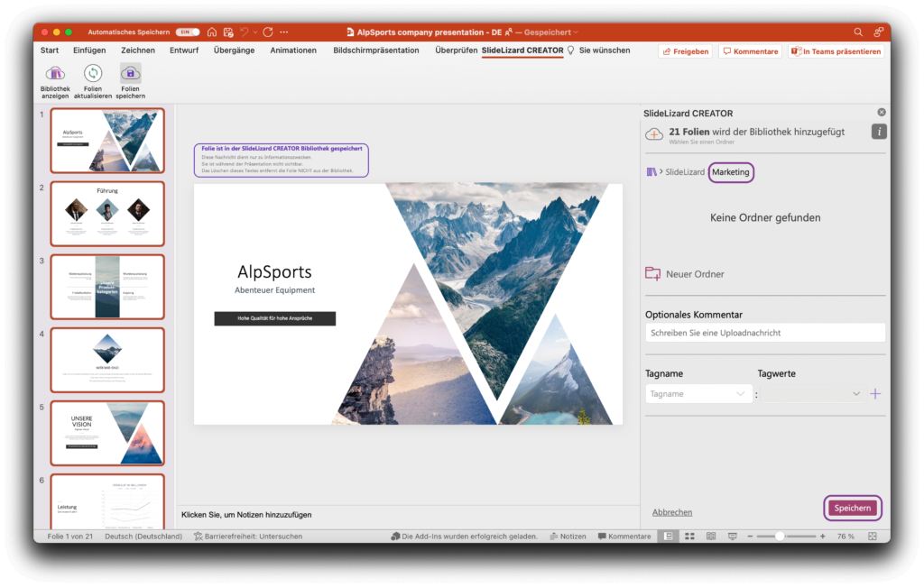The width and height of the screenshot is (924, 587).
Task: Click the Kommentare button in the ribbon
Action: coord(750,51)
